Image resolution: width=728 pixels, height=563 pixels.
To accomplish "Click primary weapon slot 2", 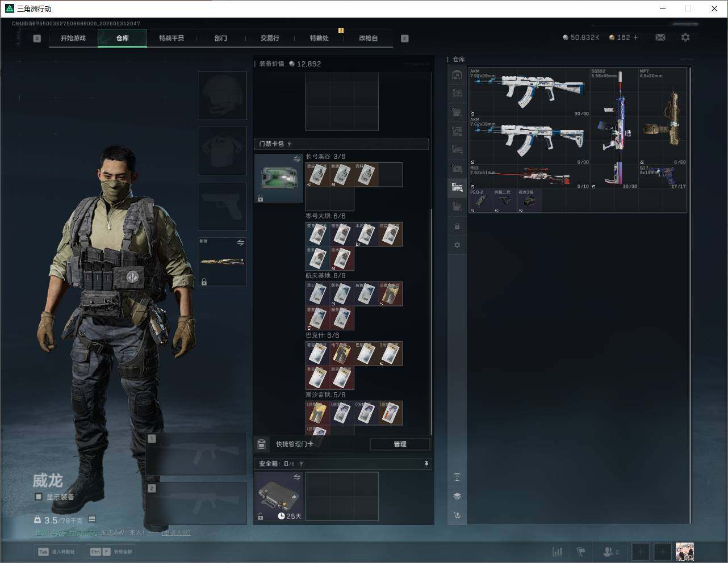I will tap(196, 503).
